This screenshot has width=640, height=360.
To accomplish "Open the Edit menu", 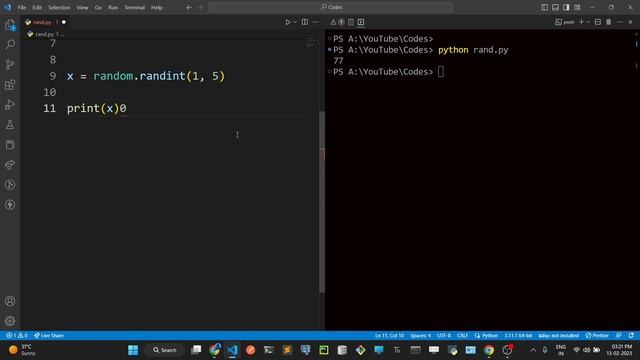I will (37, 7).
